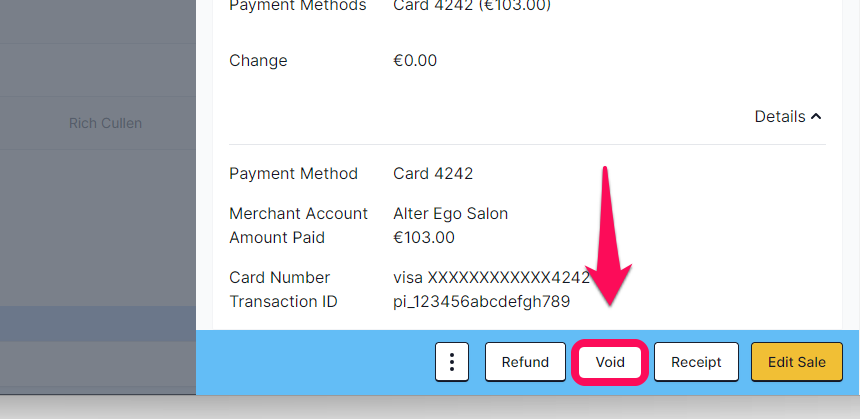Screen dimensions: 860x419
Task: Click the Amount Paid €103.00 value
Action: pyautogui.click(x=424, y=237)
